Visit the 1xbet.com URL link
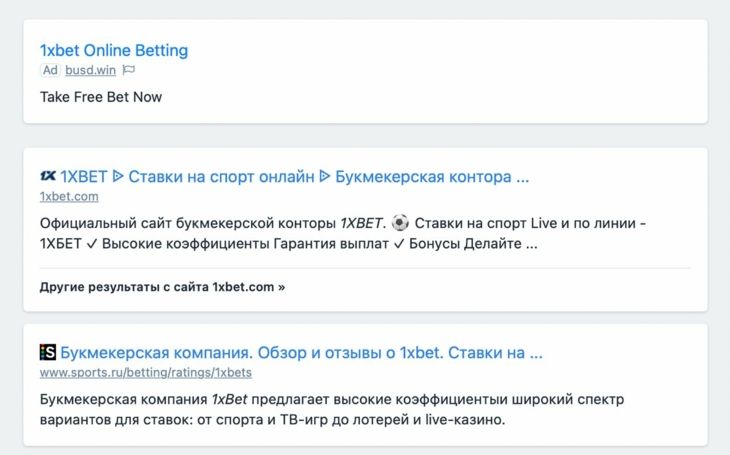 point(69,197)
